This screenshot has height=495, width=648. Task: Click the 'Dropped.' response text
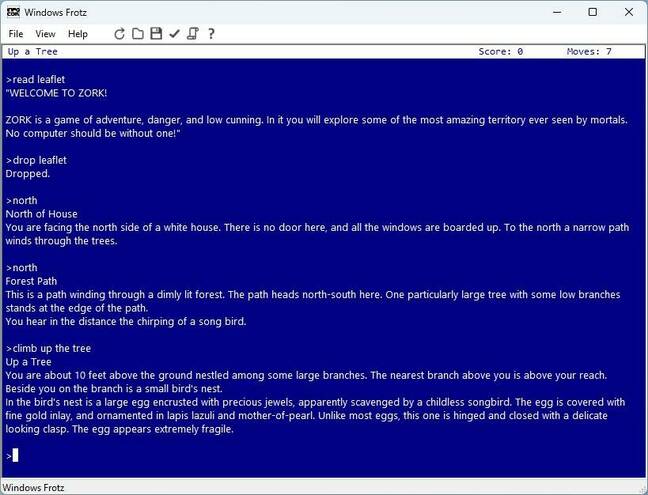tap(28, 174)
